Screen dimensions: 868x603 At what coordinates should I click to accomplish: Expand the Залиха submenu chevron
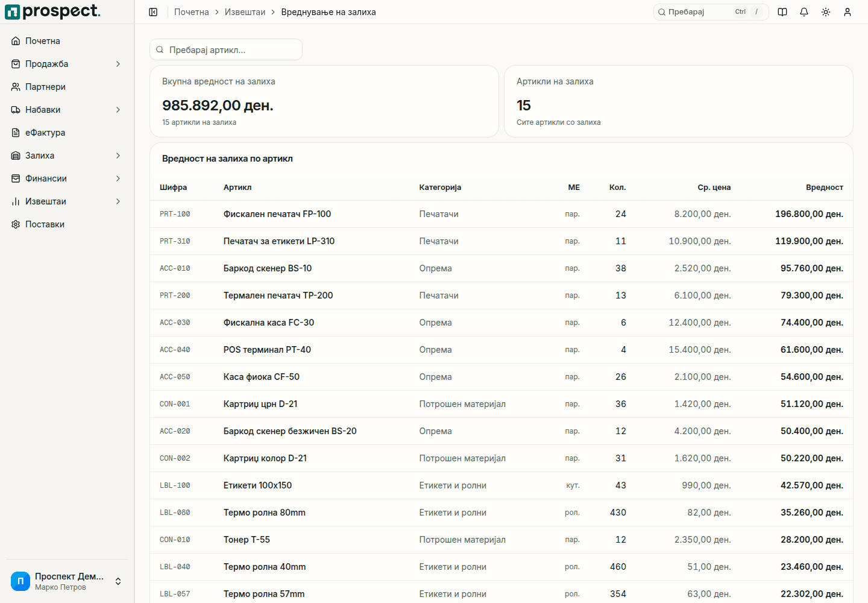click(118, 156)
